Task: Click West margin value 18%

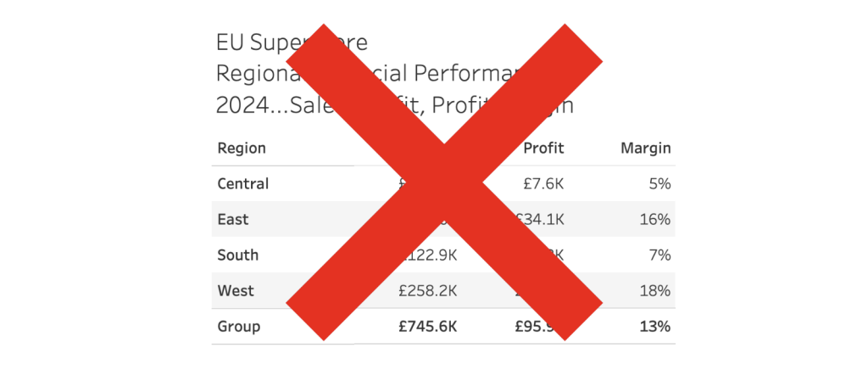Action: 655,290
